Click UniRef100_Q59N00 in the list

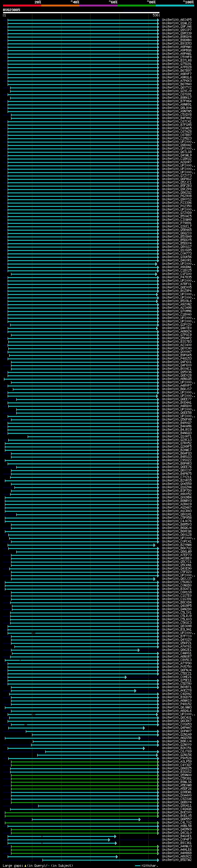tap(177, 775)
